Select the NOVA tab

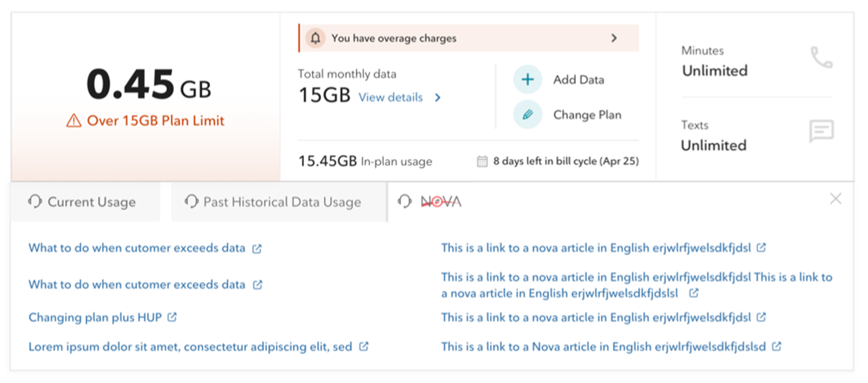pos(441,201)
